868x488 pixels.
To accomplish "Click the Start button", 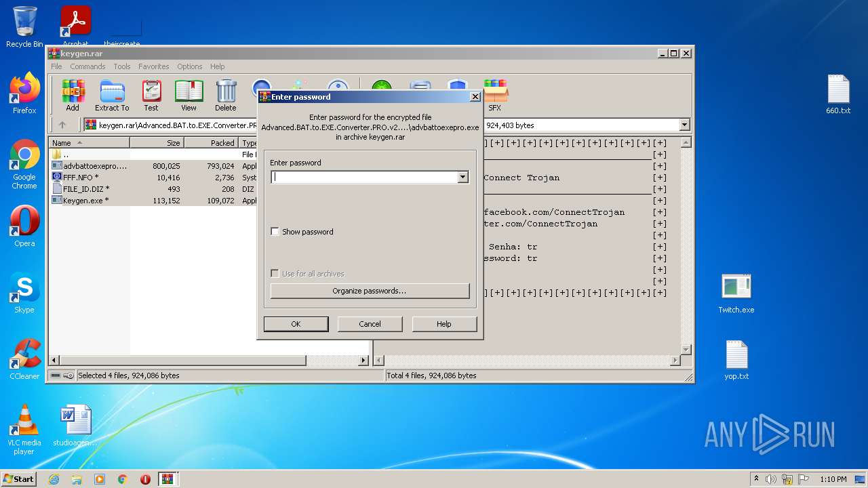I will (x=19, y=479).
